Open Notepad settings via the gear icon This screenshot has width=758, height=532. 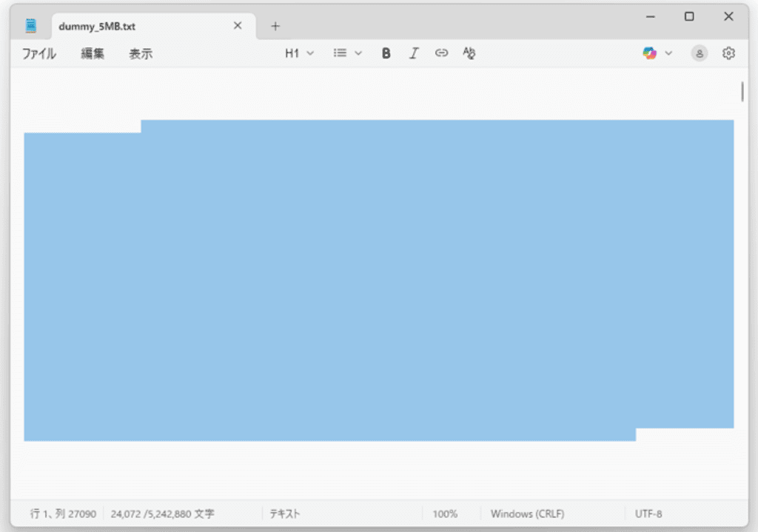coord(728,53)
